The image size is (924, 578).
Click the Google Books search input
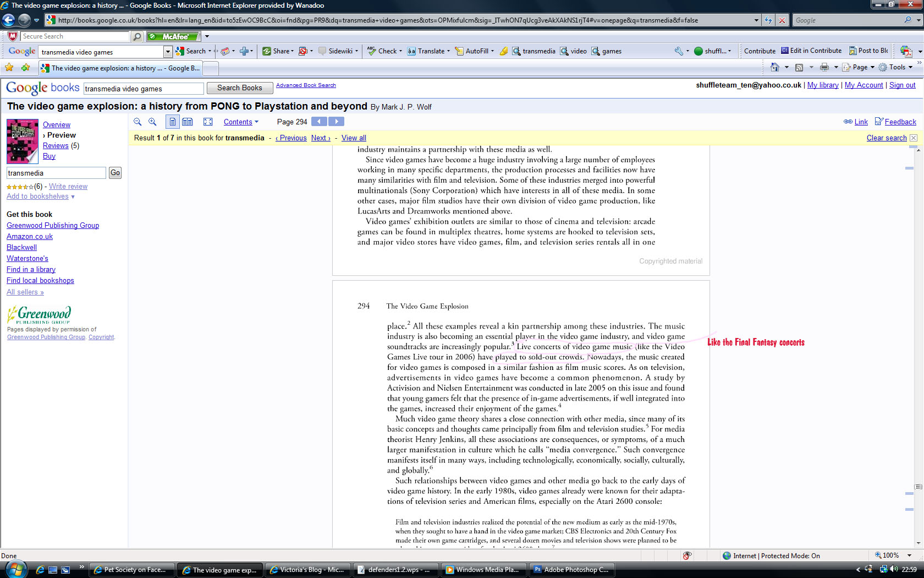(144, 89)
